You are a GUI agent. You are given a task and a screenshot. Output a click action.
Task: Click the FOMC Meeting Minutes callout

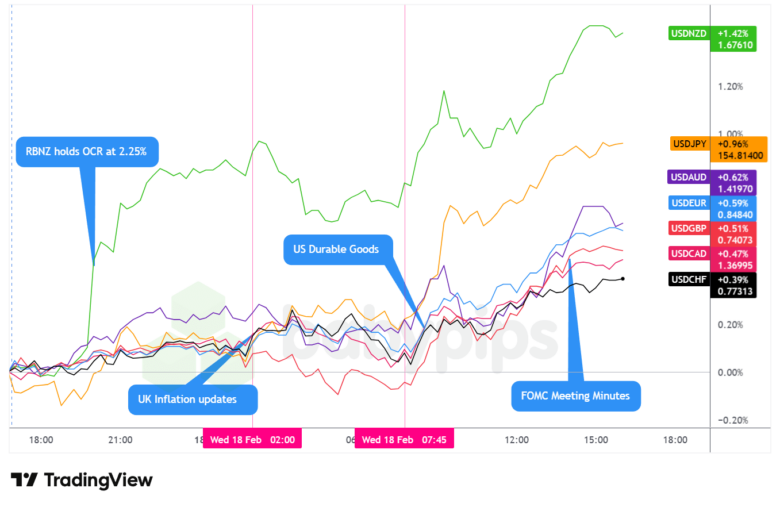click(575, 396)
